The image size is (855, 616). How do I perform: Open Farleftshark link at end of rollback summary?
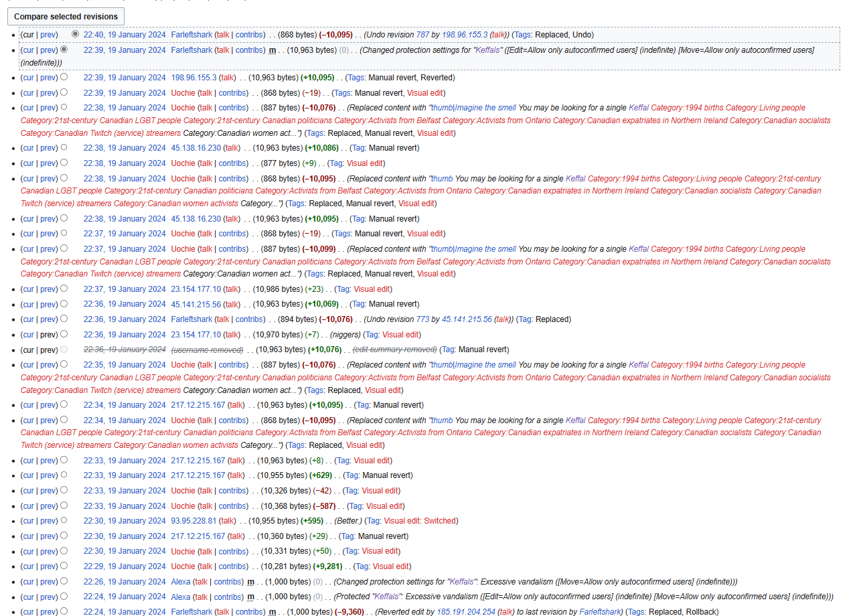[599, 612]
